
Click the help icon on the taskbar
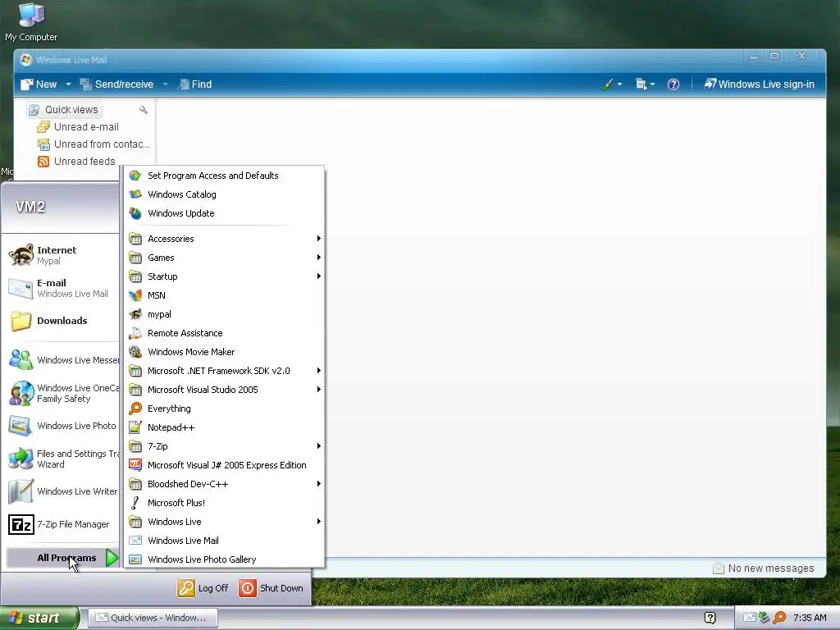point(710,618)
